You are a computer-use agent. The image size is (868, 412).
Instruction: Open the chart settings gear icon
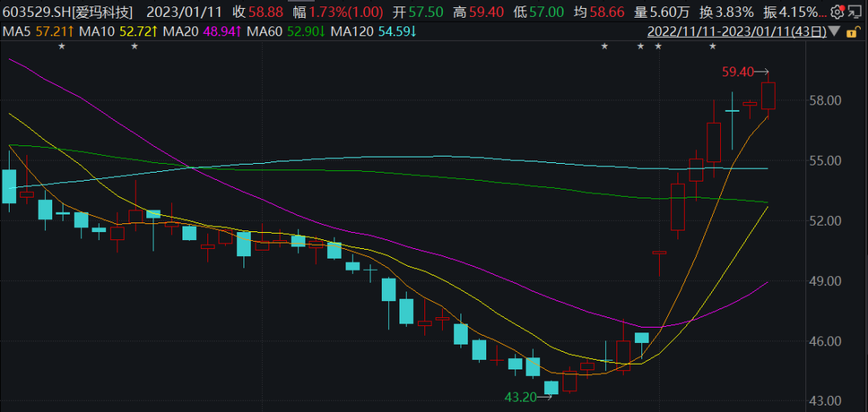point(837,11)
